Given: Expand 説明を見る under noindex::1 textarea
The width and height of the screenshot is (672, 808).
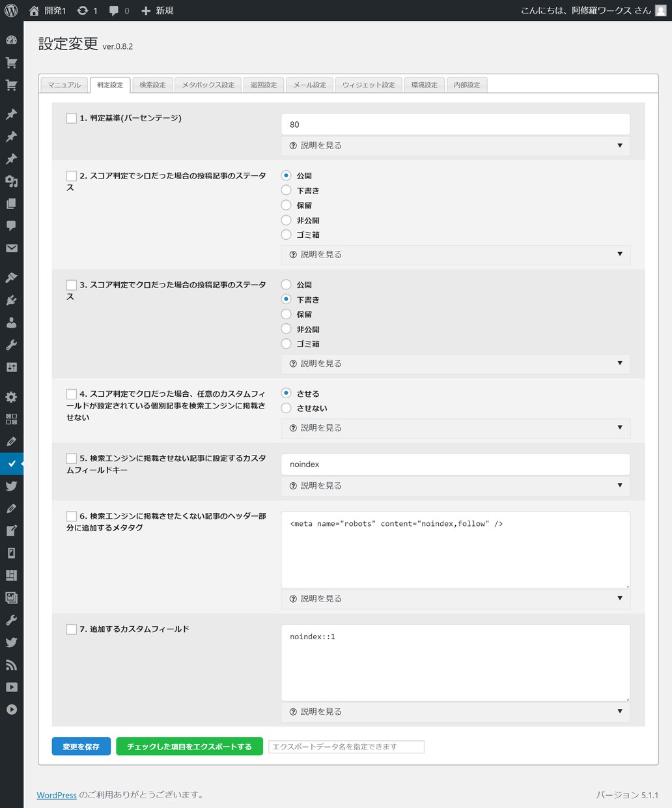Looking at the screenshot, I should point(456,712).
